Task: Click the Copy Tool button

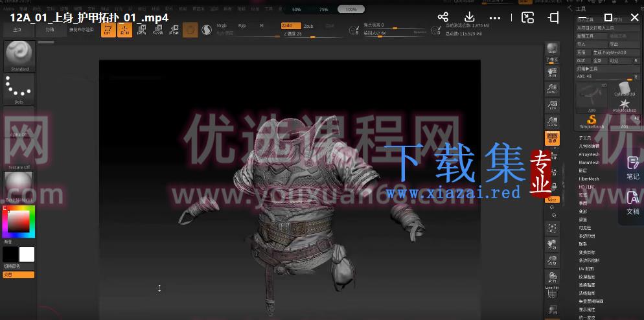Action: pyautogui.click(x=592, y=36)
